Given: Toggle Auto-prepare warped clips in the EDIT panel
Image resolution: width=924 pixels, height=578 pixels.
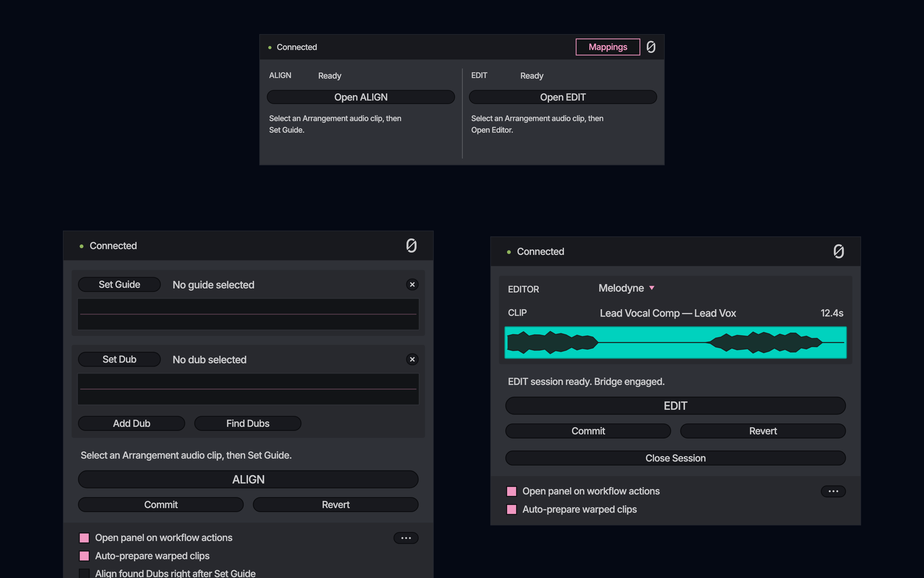Looking at the screenshot, I should tap(512, 510).
